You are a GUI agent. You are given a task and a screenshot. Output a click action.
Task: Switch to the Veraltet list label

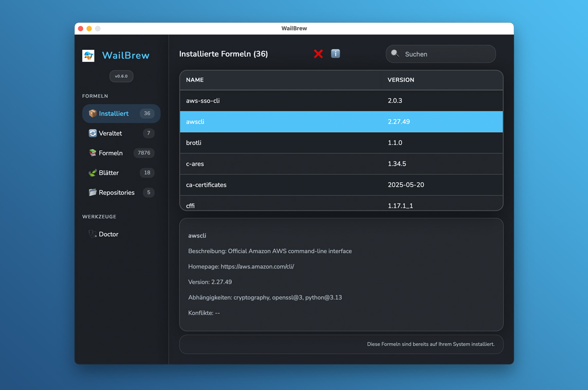coord(110,133)
